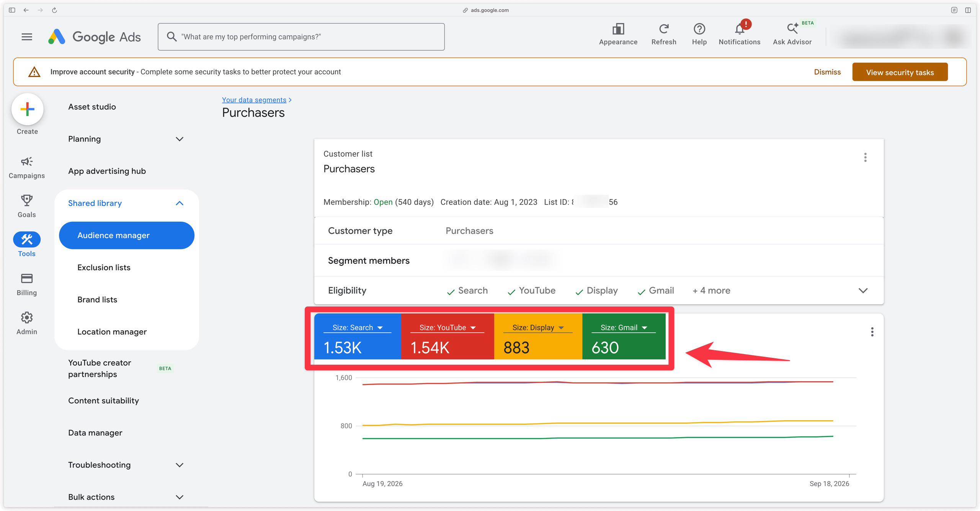Open the Size: Gmail dropdown

click(624, 328)
